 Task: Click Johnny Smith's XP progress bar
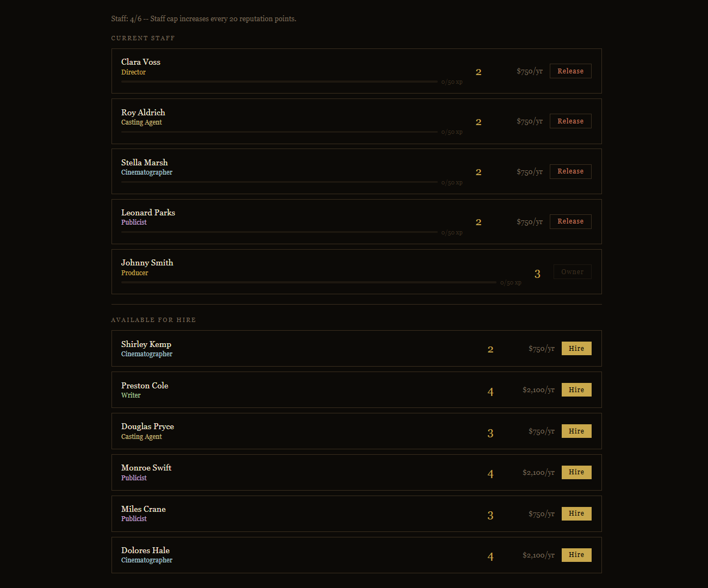(x=308, y=282)
